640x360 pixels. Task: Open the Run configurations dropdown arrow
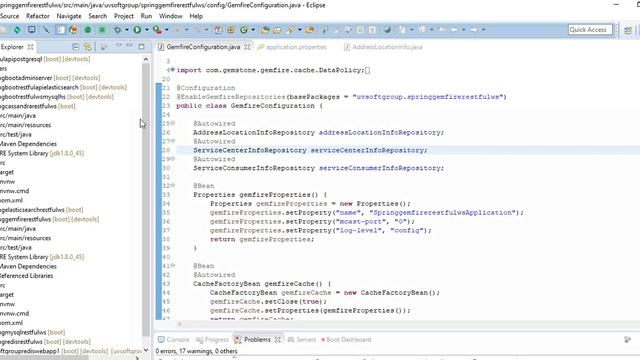tap(147, 30)
